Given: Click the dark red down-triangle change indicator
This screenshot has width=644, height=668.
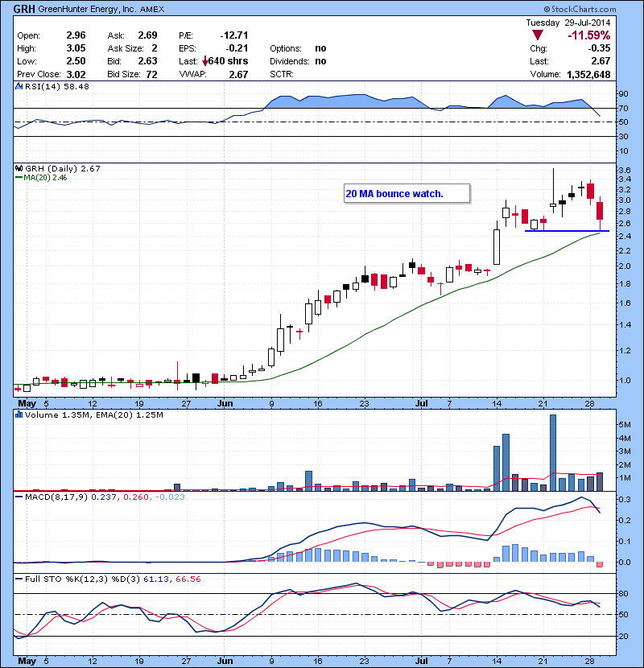Looking at the screenshot, I should click(x=538, y=35).
